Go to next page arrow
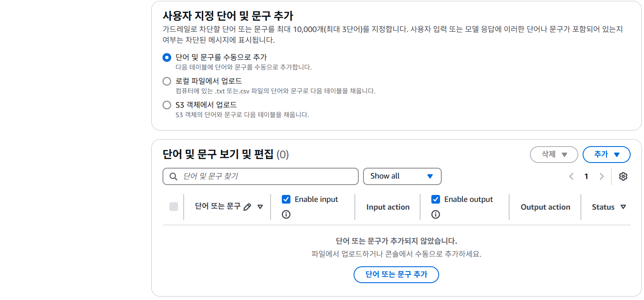 coord(602,176)
